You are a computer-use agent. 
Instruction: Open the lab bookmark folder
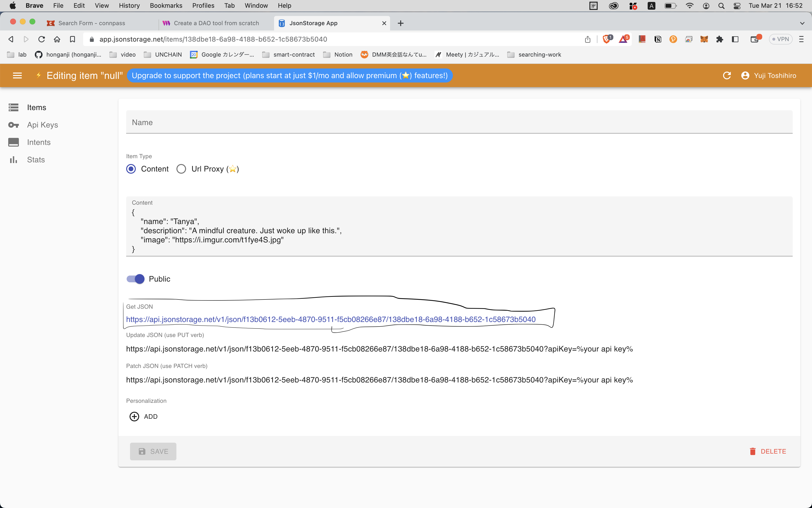point(17,54)
